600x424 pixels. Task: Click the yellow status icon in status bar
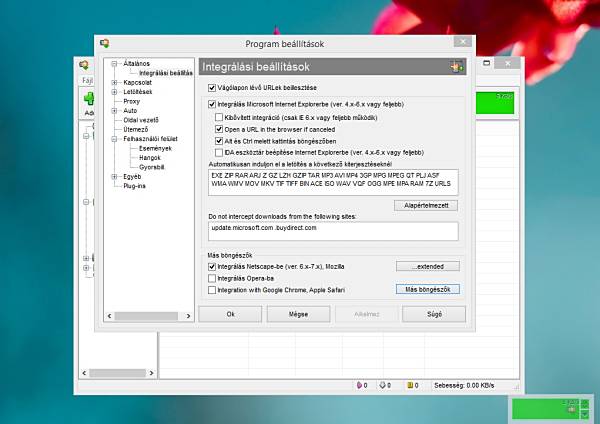tap(410, 385)
